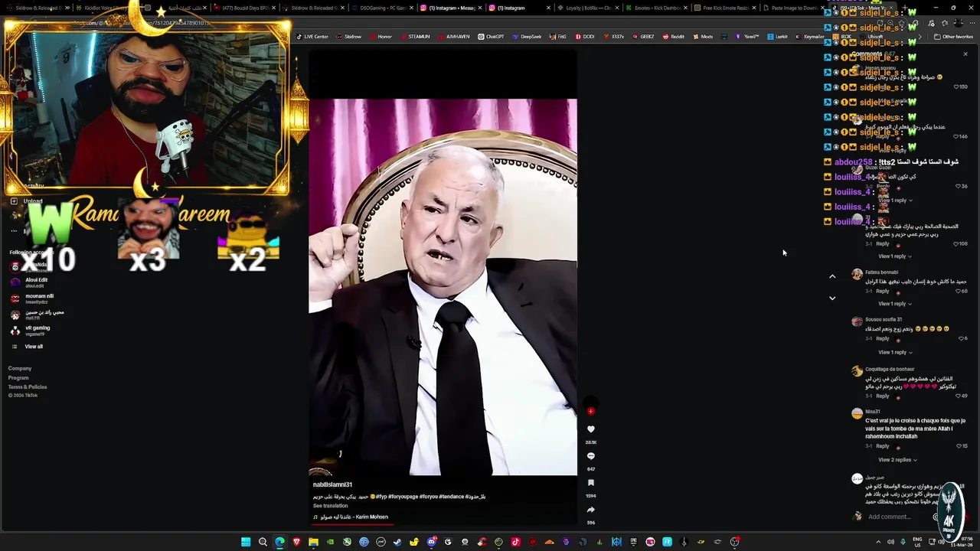Go to previous video with up chevron
This screenshot has width=980, height=551.
click(x=832, y=276)
